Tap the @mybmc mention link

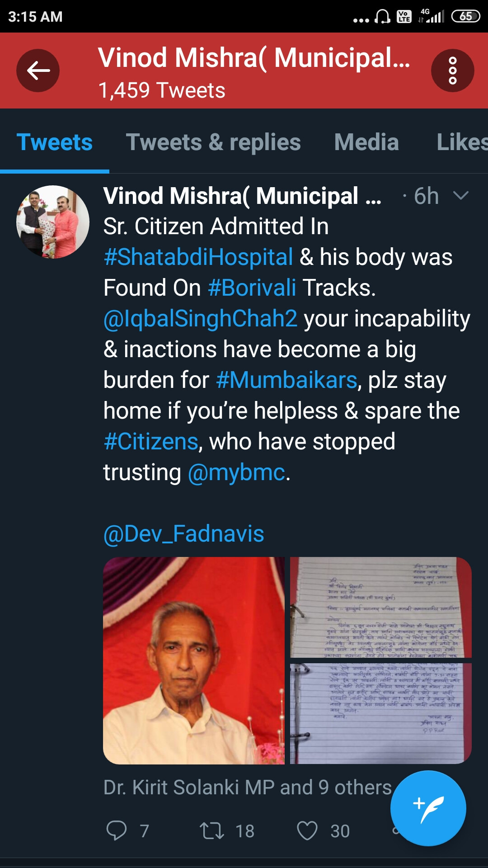pos(236,472)
